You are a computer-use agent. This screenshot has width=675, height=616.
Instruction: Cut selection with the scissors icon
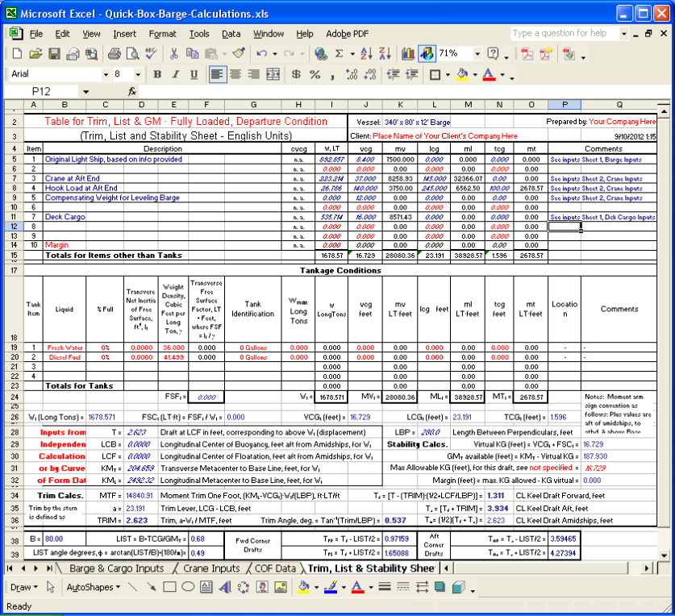click(174, 54)
